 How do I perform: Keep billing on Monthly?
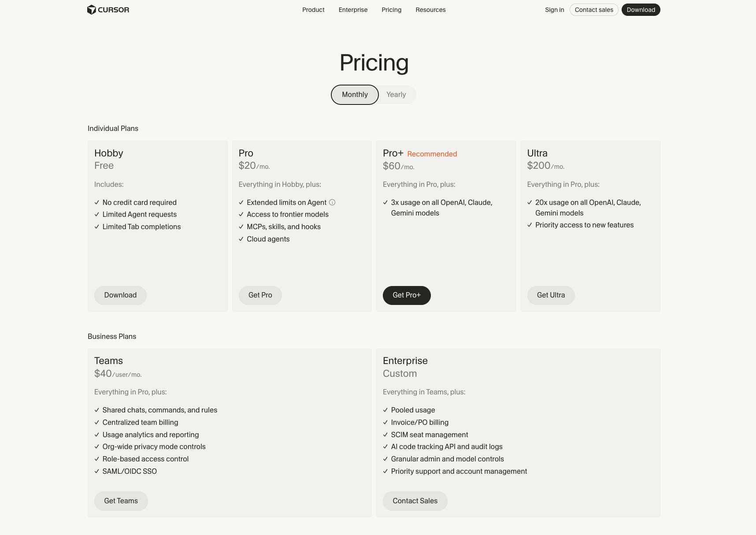click(x=354, y=94)
